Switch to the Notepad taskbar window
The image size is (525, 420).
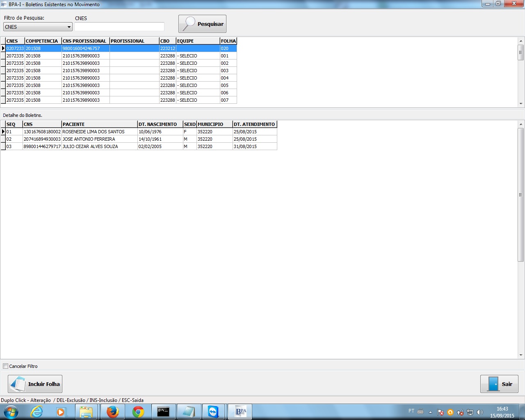189,411
